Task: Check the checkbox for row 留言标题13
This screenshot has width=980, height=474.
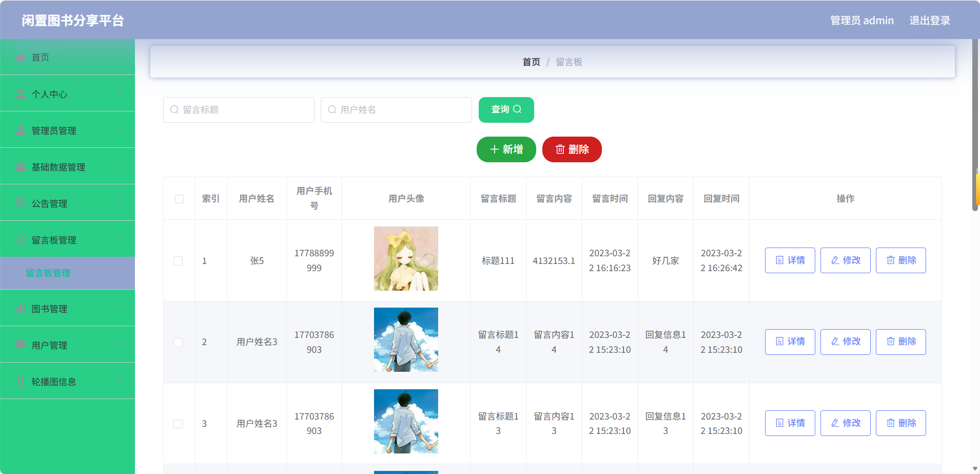Action: coord(178,424)
